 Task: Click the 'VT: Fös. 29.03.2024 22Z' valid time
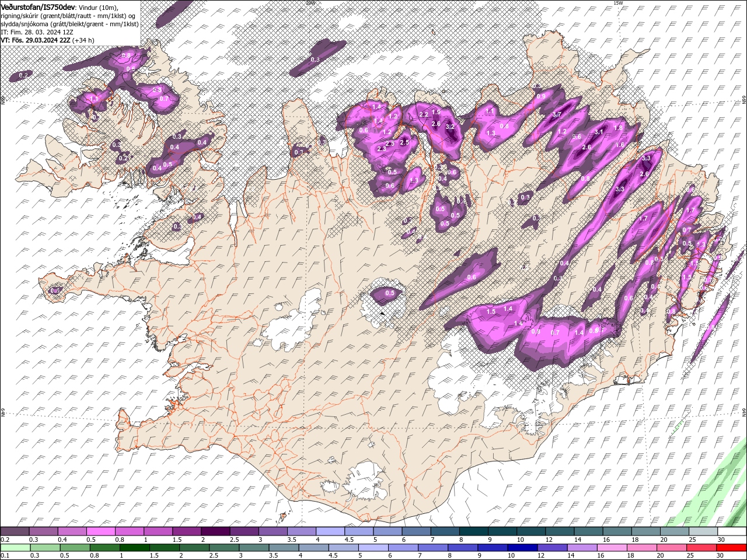(x=36, y=40)
